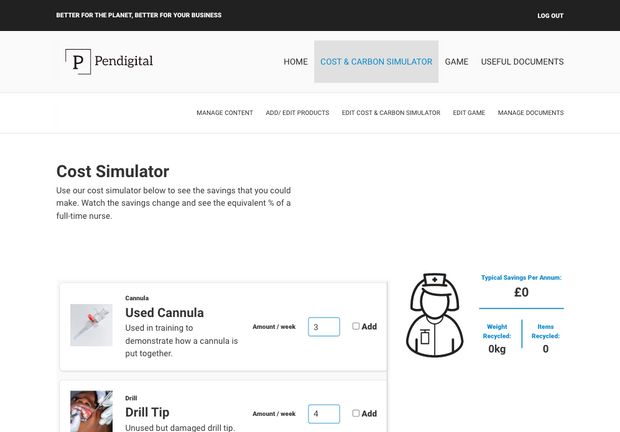Open the Game menu item
This screenshot has height=432, width=620.
456,62
